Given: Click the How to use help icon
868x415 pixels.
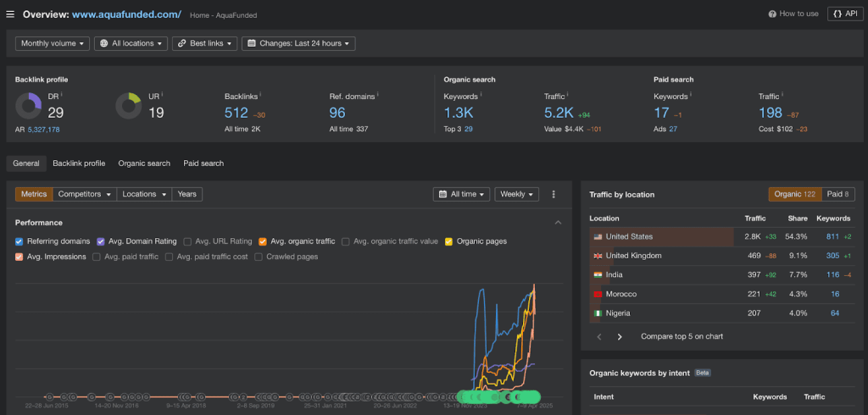Looking at the screenshot, I should (x=772, y=14).
